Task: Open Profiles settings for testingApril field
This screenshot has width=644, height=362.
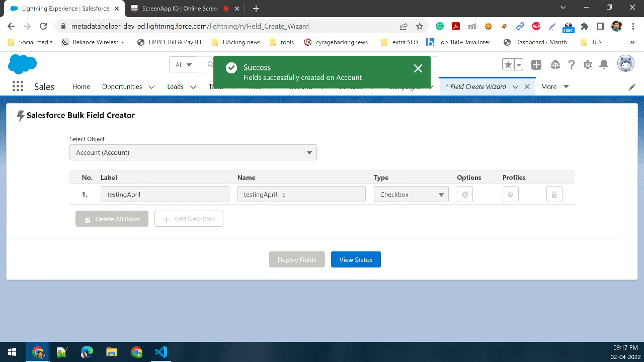Action: point(510,194)
